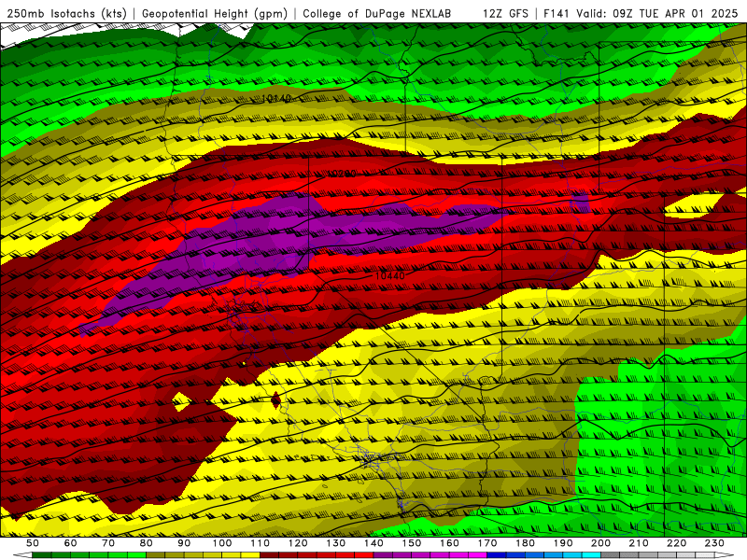Click the 120 kts colorbar label
This screenshot has height=560, width=747.
(298, 543)
